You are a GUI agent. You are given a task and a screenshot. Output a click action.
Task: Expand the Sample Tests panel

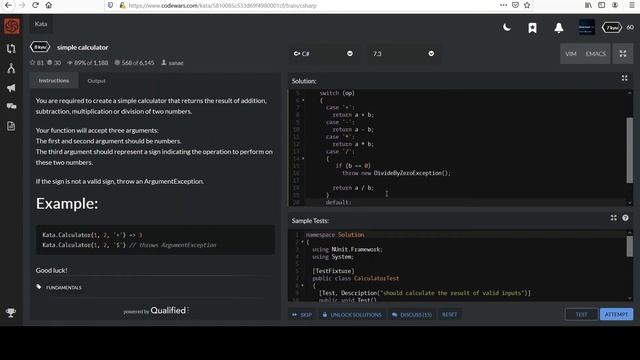point(613,218)
